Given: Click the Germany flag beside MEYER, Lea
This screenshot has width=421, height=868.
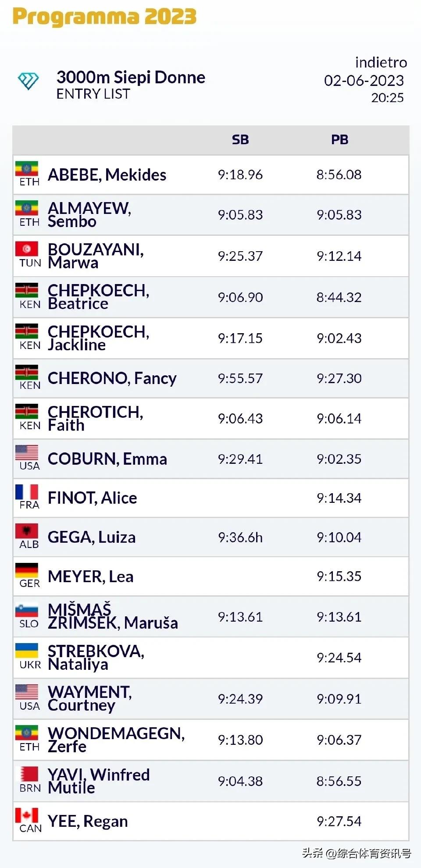Looking at the screenshot, I should pyautogui.click(x=27, y=570).
